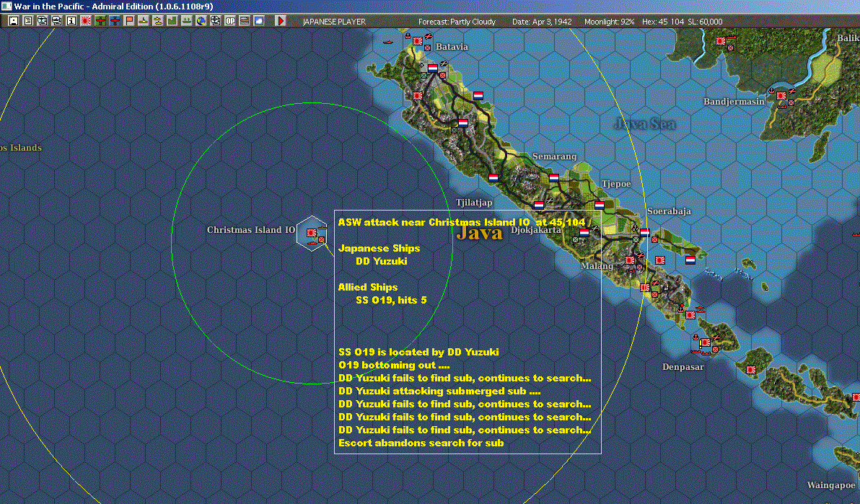Select red plane on green background icon
This screenshot has height=504, width=860.
click(x=100, y=21)
